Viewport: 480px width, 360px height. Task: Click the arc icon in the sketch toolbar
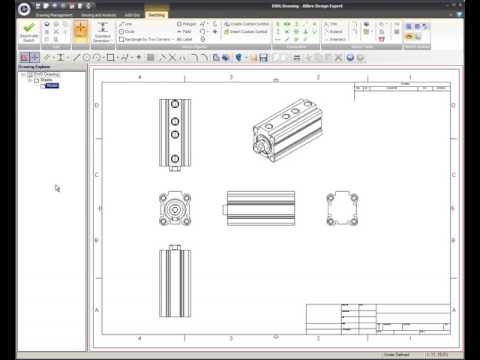tap(97, 58)
